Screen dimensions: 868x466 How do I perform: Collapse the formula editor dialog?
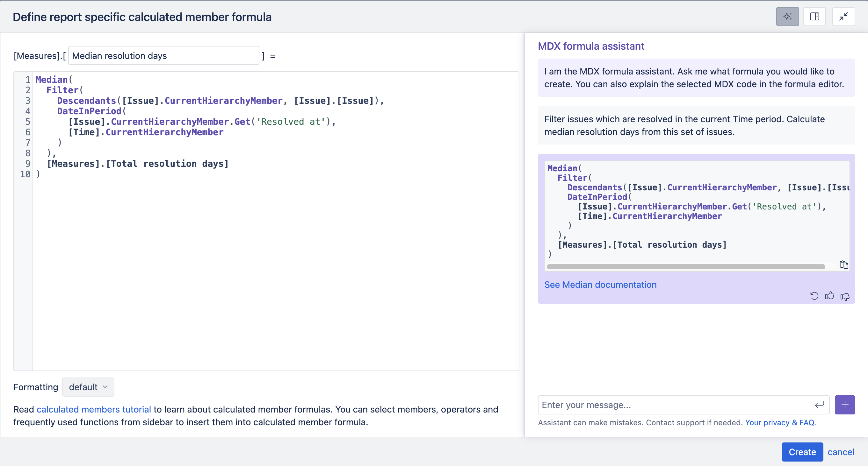point(843,17)
